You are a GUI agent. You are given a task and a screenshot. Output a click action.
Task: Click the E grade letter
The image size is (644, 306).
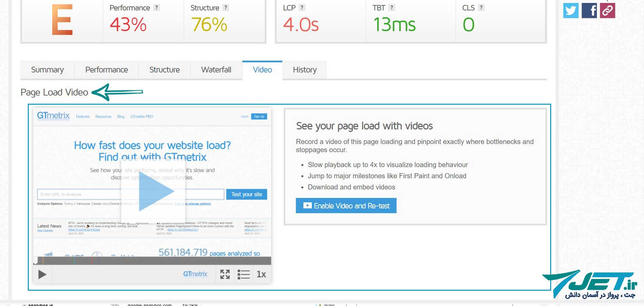tap(62, 20)
